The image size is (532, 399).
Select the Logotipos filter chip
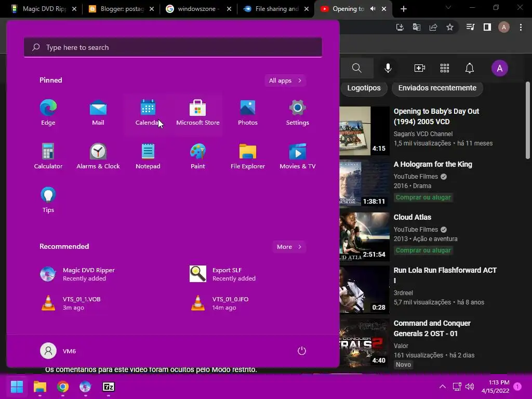[x=364, y=88]
